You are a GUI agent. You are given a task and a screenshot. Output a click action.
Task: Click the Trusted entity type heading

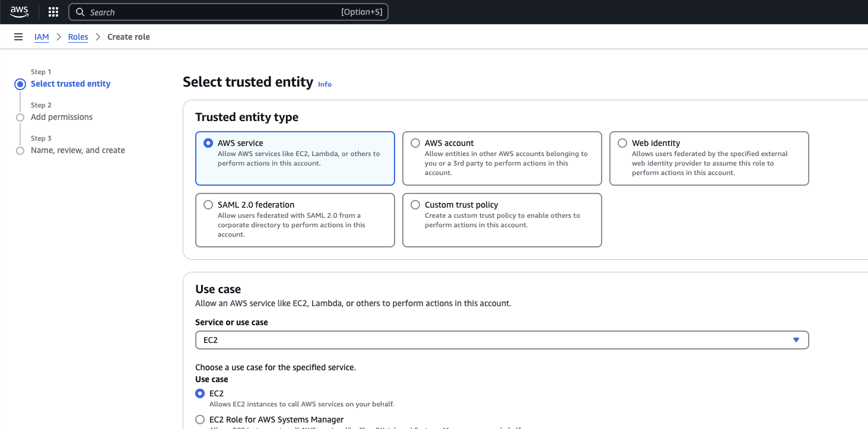click(247, 117)
